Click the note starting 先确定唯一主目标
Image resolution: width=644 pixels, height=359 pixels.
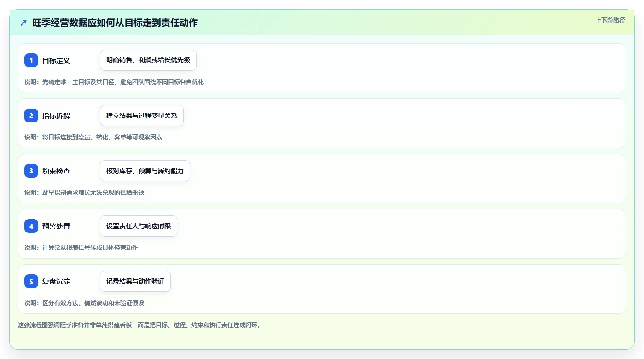(x=114, y=82)
